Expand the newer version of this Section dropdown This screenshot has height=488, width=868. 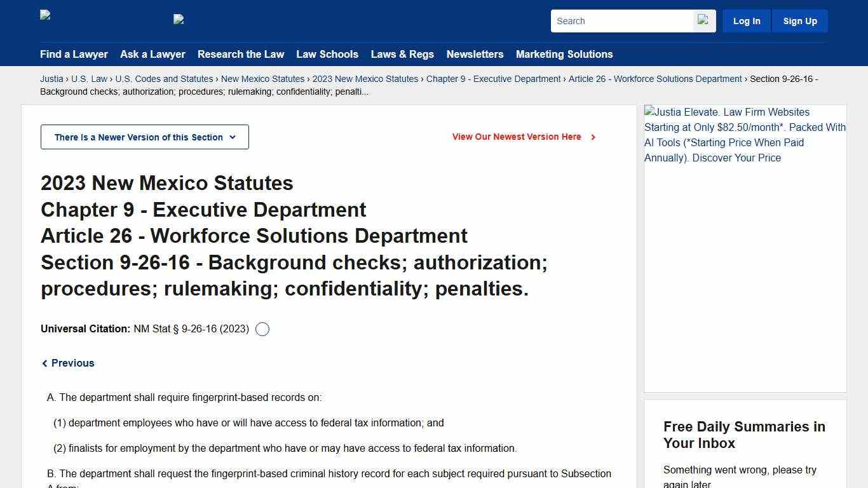pos(144,137)
